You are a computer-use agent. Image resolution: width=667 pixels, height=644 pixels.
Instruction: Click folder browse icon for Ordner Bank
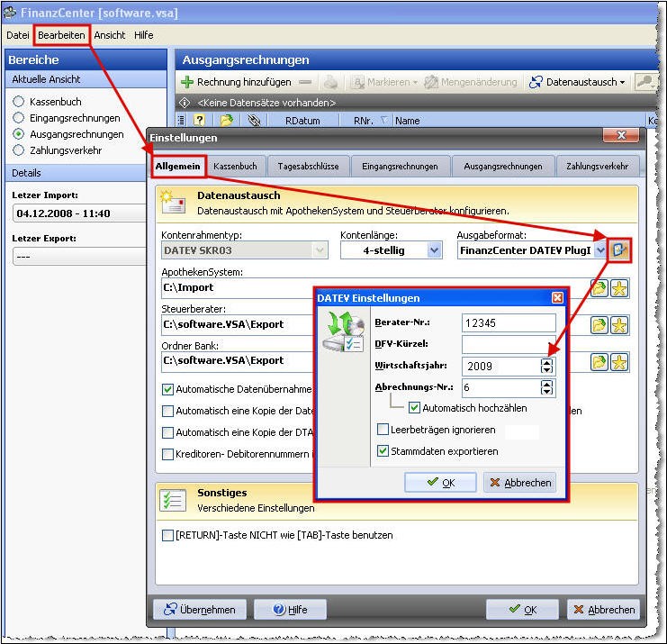(599, 361)
